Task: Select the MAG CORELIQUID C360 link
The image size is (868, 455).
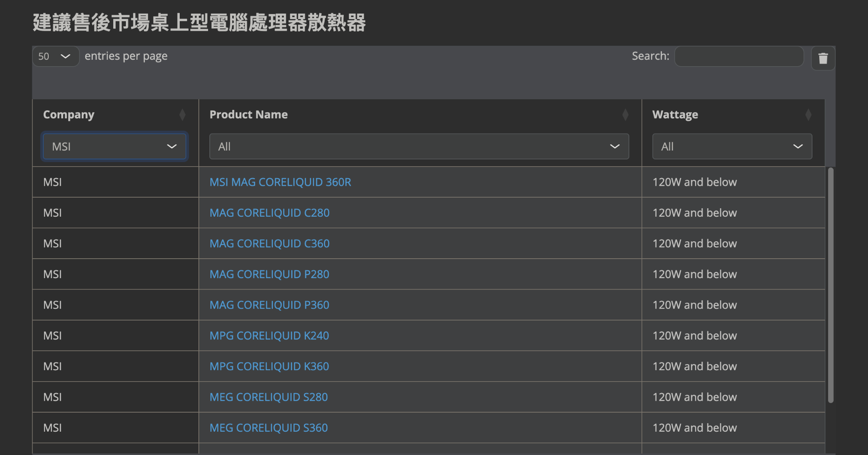Action: coord(270,243)
